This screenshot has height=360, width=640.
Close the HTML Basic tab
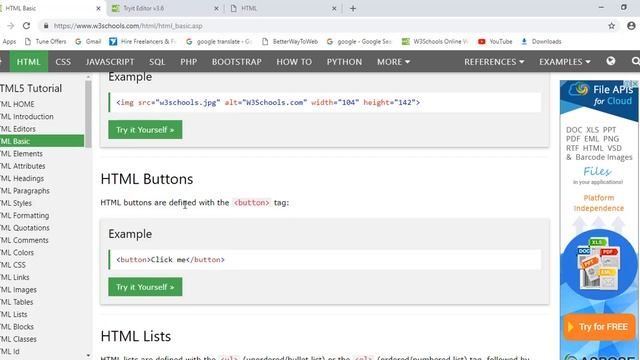tap(98, 8)
